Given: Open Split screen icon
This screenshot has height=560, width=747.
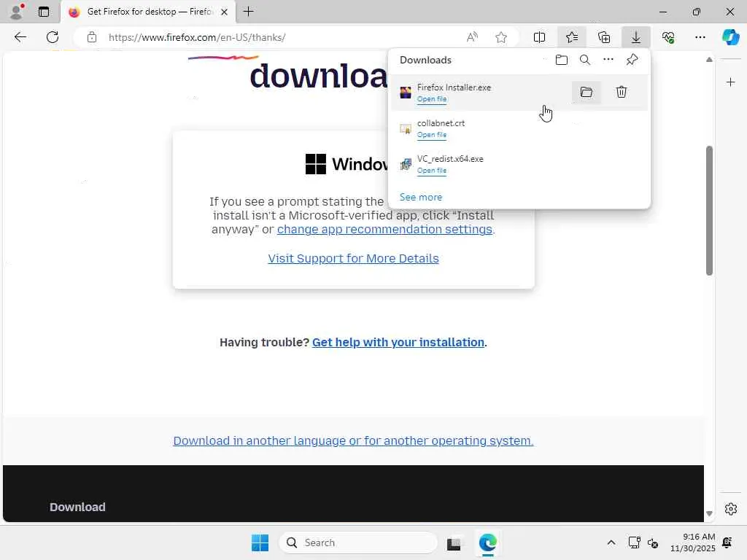Looking at the screenshot, I should click(x=539, y=37).
